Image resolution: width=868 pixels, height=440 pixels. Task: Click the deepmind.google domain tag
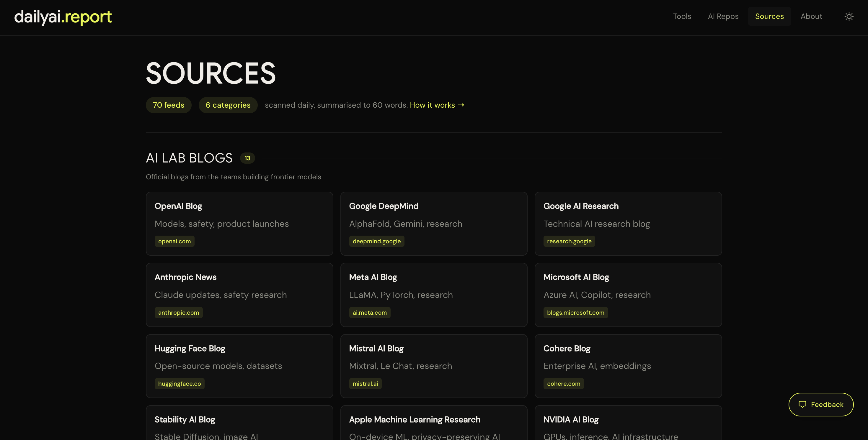(376, 241)
